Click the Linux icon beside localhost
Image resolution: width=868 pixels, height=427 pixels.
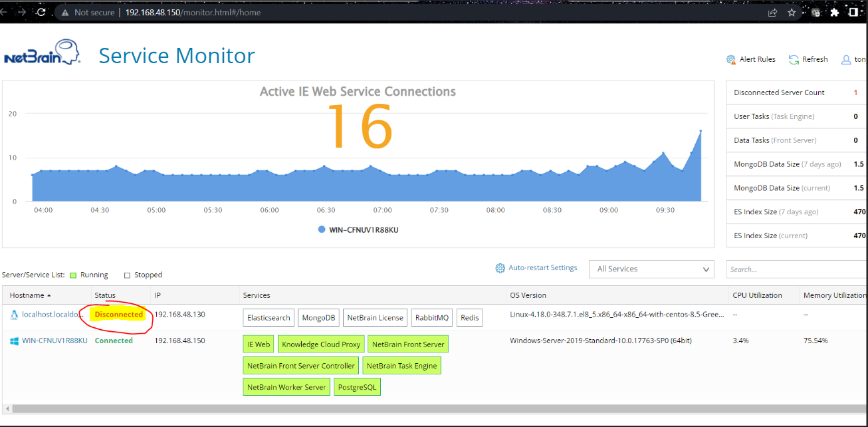pos(14,315)
